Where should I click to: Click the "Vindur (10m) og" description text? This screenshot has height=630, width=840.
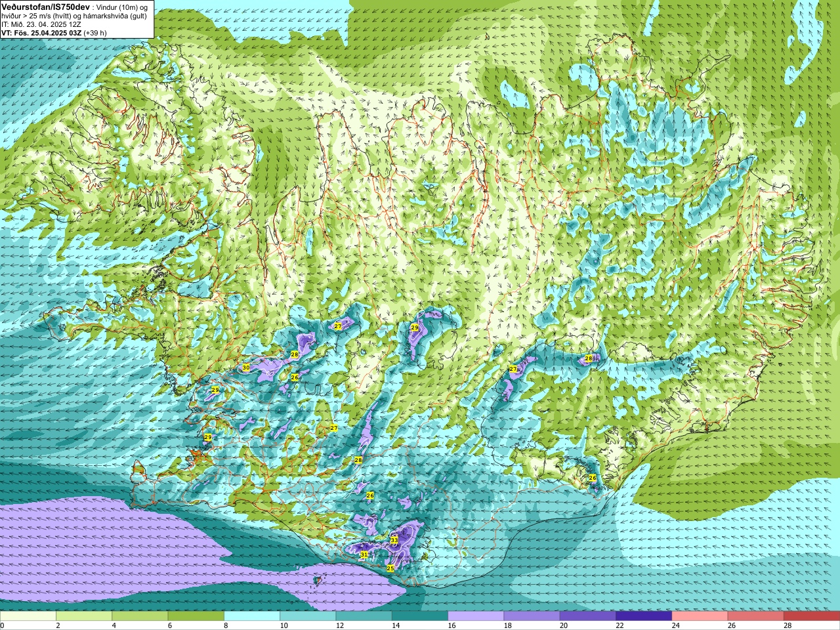click(123, 7)
